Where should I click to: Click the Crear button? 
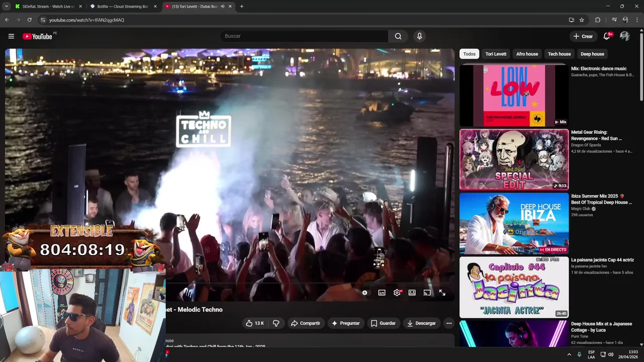coord(583,36)
